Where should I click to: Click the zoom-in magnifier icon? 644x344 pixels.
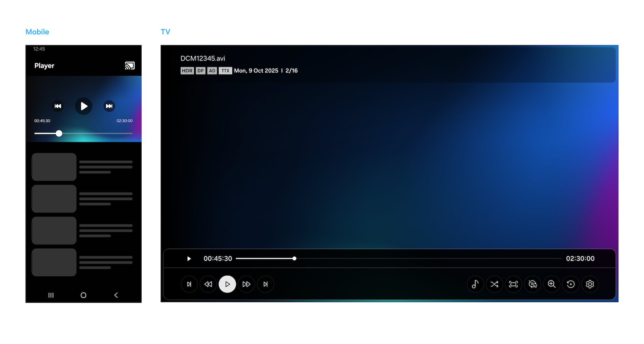coord(551,284)
